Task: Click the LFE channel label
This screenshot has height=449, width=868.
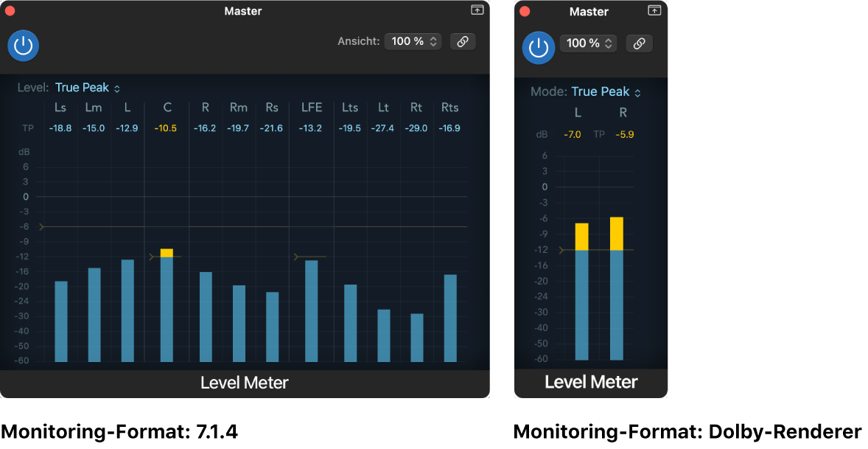Action: tap(312, 108)
